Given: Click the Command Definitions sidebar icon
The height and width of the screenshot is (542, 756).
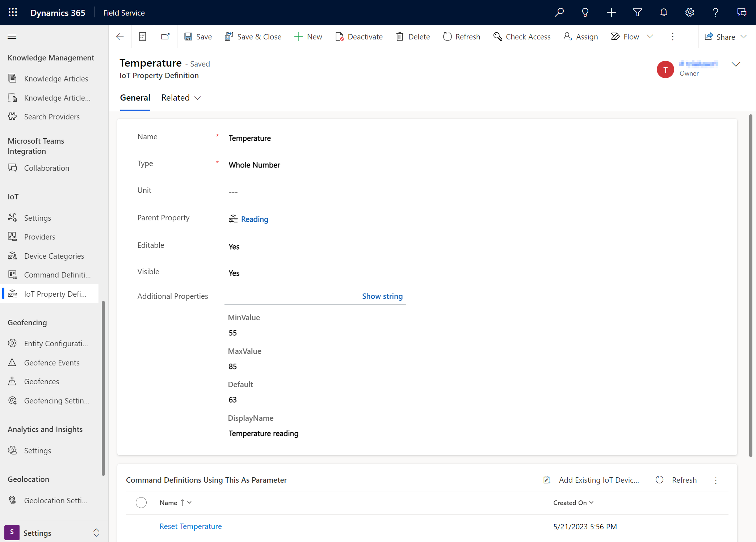Looking at the screenshot, I should tap(13, 275).
